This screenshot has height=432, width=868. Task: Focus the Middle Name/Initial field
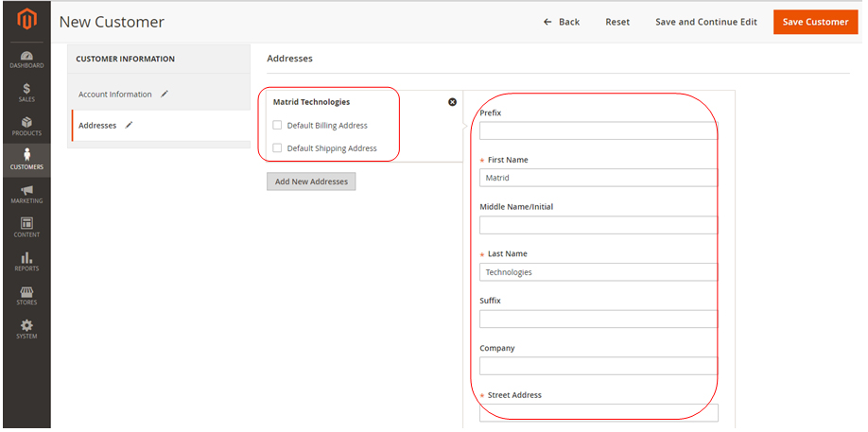point(599,225)
